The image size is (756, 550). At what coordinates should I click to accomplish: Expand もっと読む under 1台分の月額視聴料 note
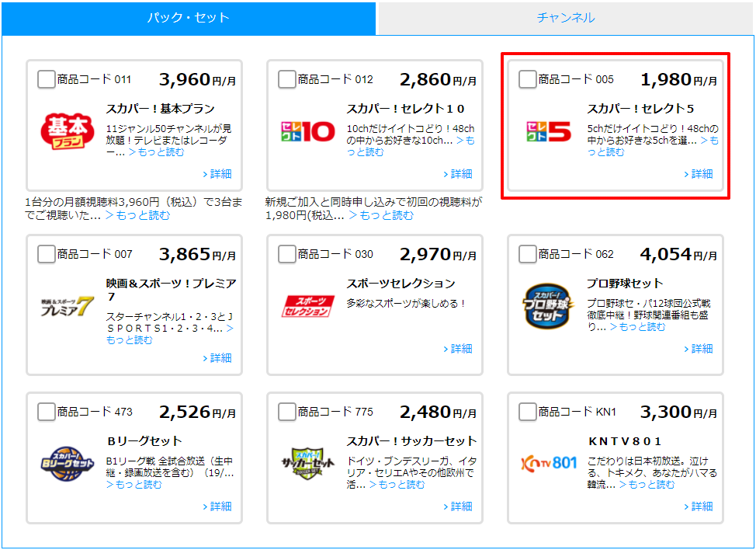[137, 215]
